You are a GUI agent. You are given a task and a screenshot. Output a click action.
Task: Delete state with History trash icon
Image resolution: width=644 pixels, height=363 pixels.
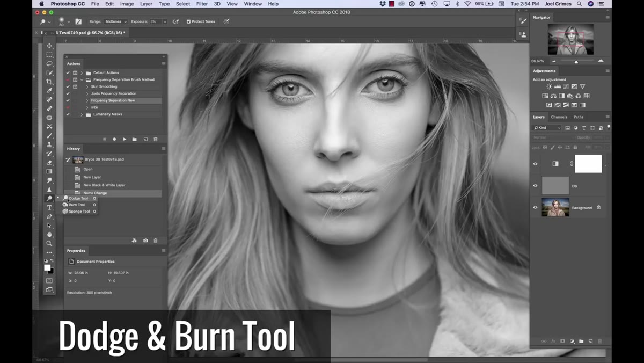click(156, 241)
